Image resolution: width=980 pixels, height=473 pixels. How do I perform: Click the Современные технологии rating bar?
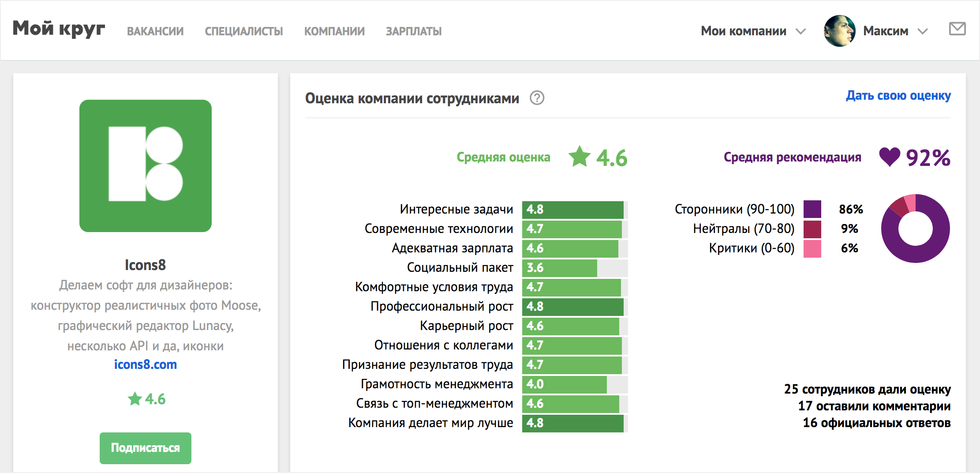pos(575,229)
